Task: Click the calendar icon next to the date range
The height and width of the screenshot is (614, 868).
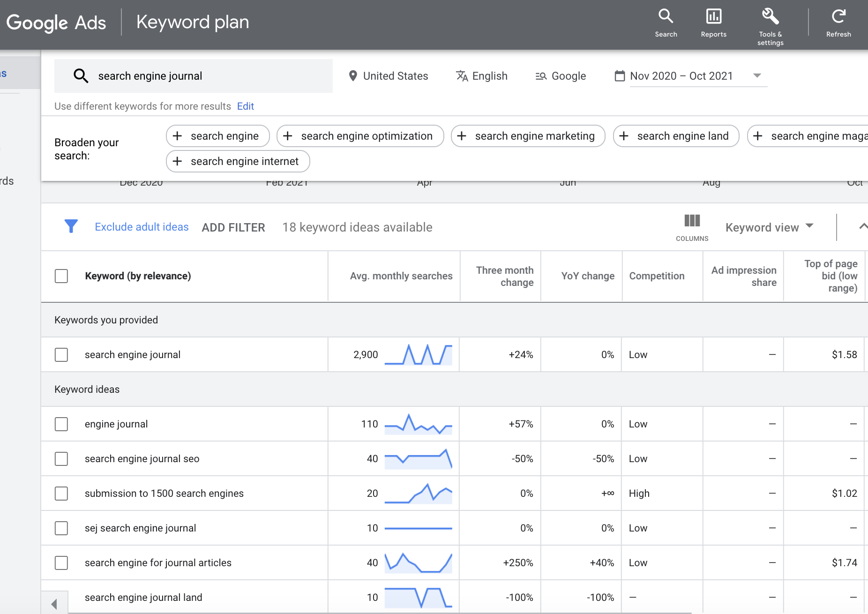Action: [x=620, y=75]
